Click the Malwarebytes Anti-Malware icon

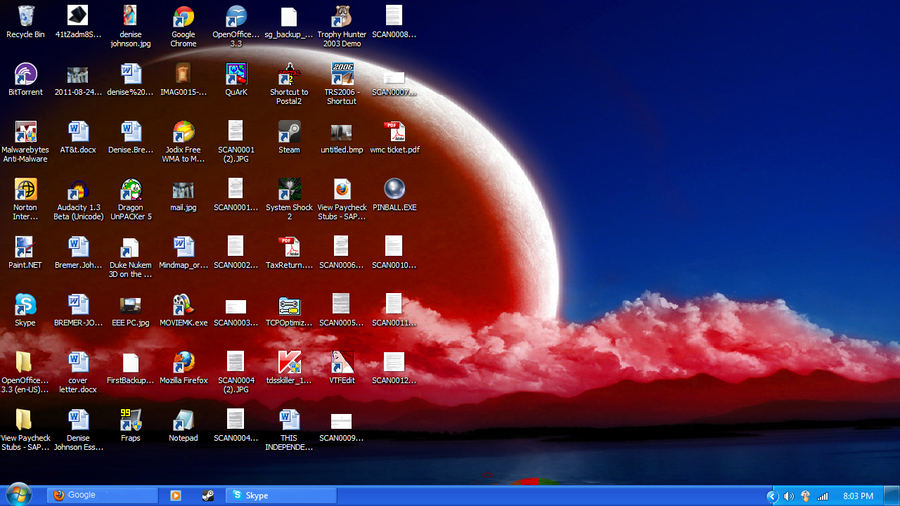(x=25, y=132)
